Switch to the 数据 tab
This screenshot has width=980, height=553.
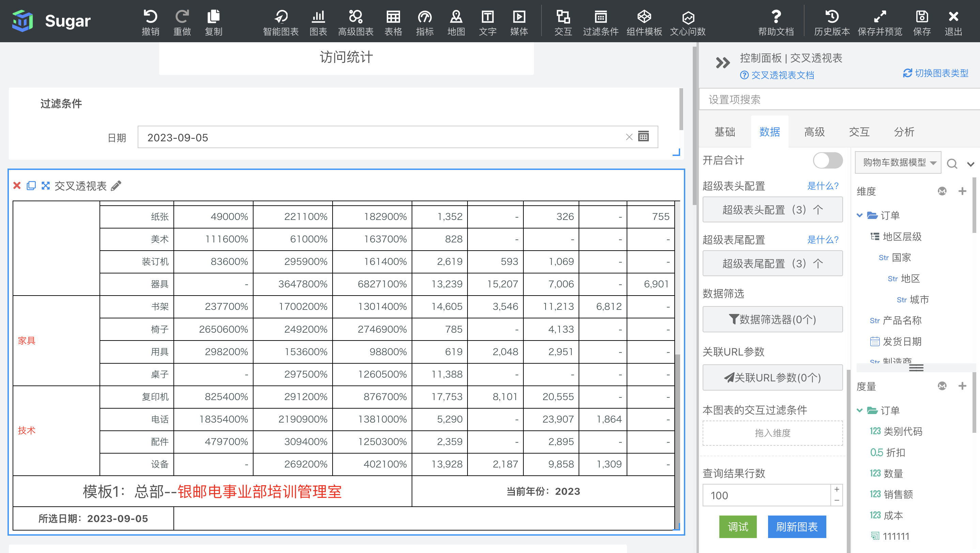pos(770,132)
